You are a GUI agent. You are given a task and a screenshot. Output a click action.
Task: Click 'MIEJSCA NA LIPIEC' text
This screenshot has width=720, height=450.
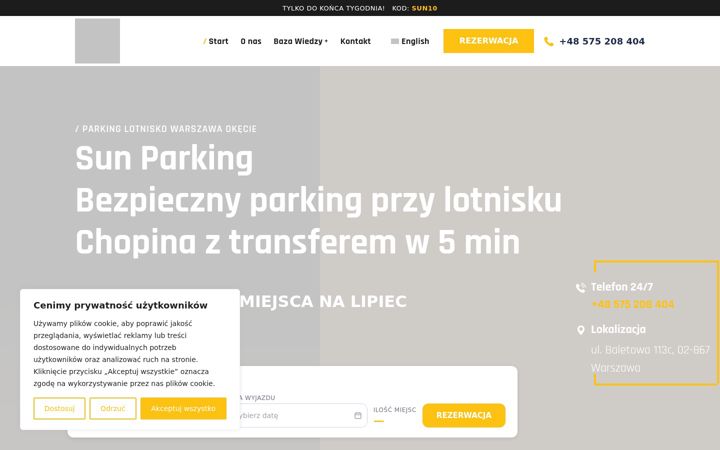coord(323,302)
